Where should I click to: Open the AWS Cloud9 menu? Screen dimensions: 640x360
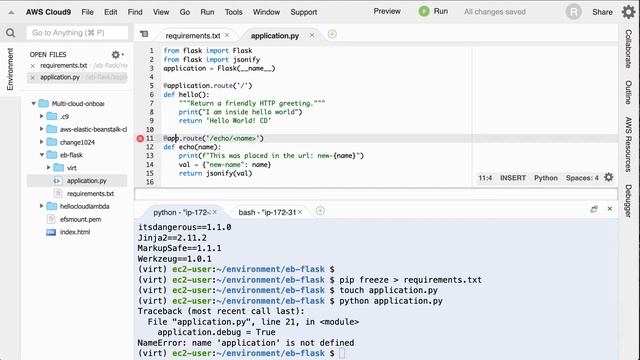48,12
